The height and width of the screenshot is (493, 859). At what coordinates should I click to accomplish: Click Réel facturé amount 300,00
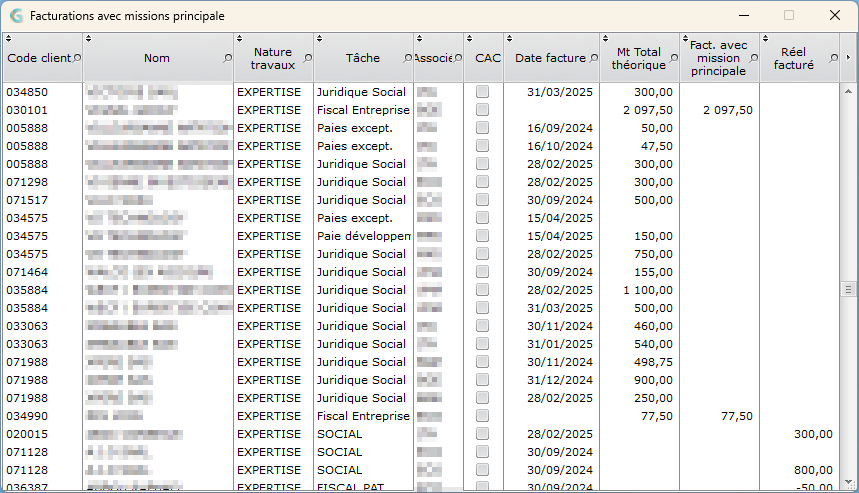(x=813, y=434)
